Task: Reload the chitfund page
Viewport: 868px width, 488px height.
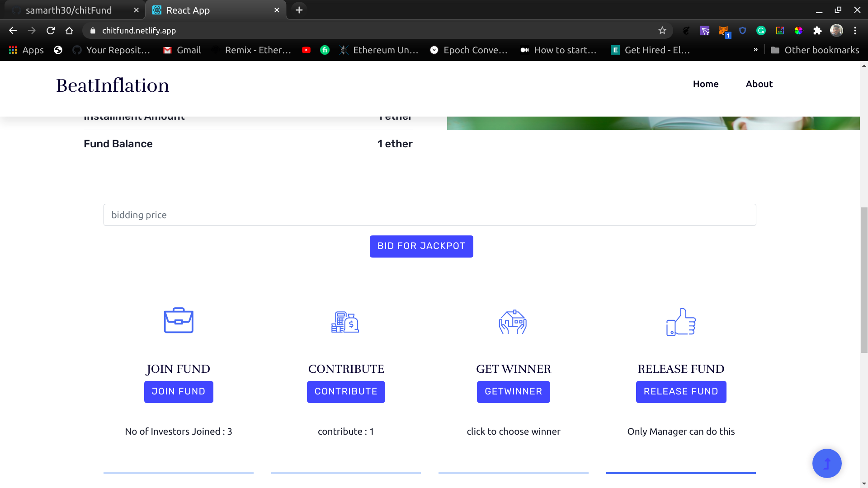Action: pos(51,31)
